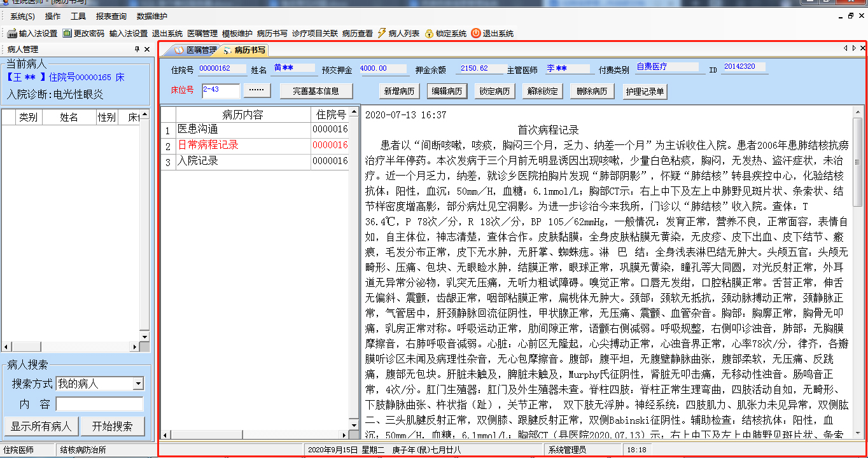The image size is (868, 458).
Task: Open the 系统(S) menu
Action: (x=22, y=17)
